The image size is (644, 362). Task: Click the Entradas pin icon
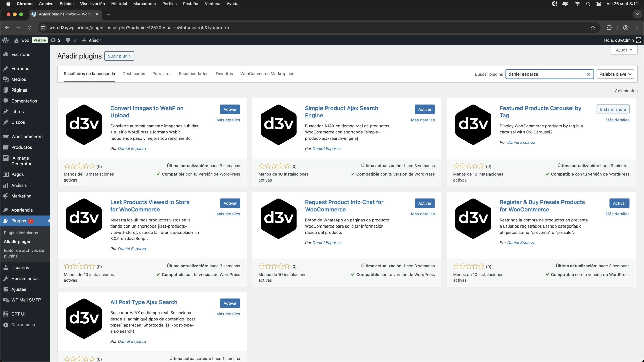point(6,68)
